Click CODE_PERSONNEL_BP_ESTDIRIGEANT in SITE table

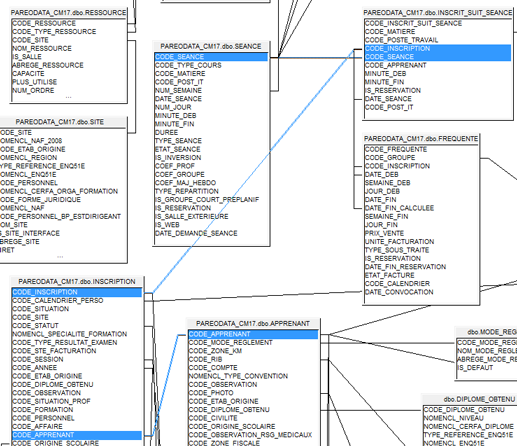pyautogui.click(x=60, y=217)
